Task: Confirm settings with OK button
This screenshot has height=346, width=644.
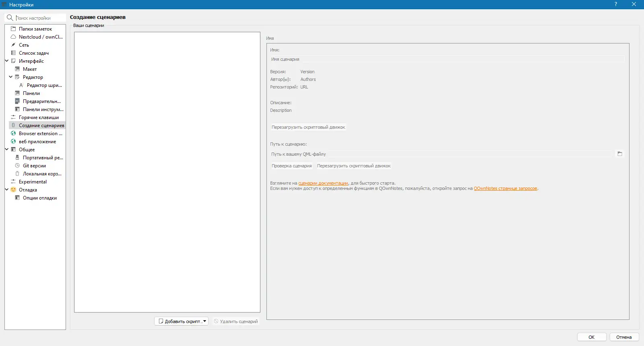Action: tap(592, 337)
